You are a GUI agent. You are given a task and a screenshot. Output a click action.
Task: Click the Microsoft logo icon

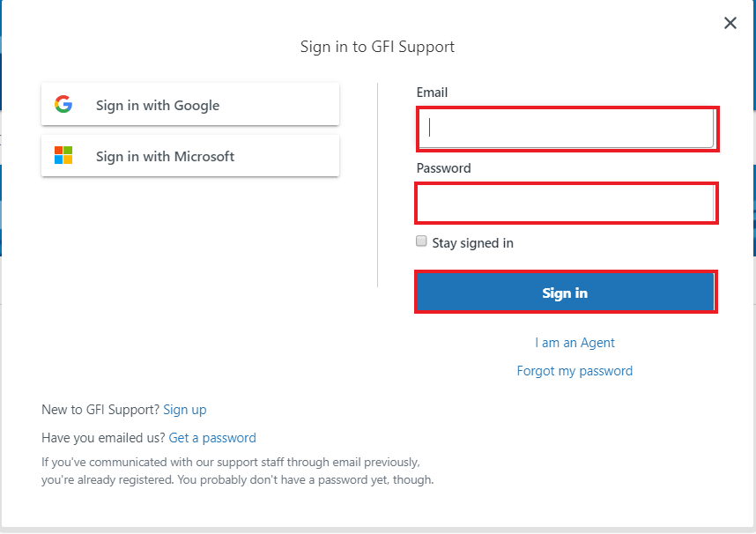pos(63,156)
